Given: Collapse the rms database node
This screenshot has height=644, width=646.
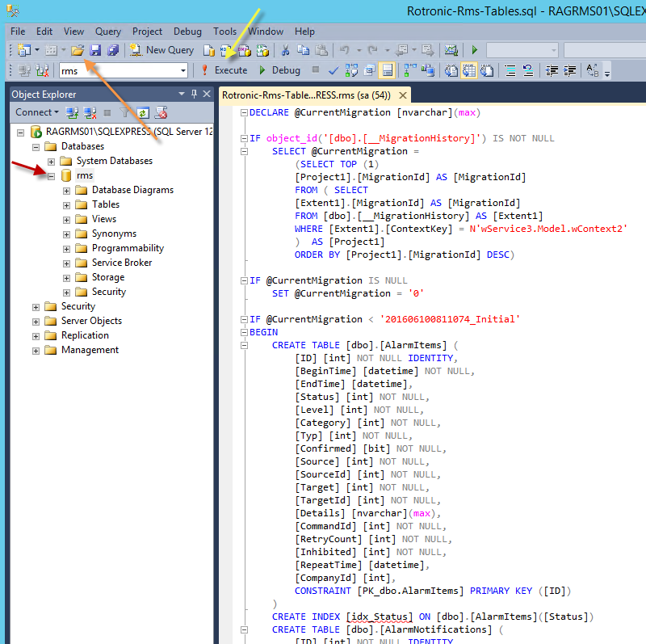Looking at the screenshot, I should [51, 176].
